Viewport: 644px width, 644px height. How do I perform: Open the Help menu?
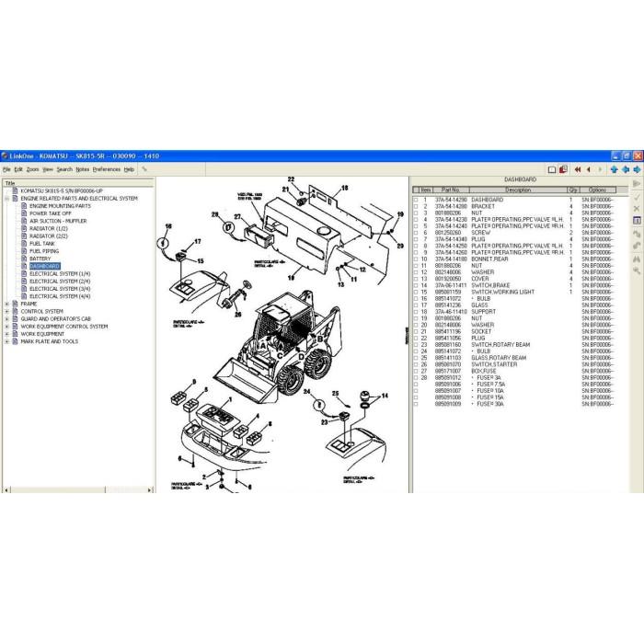coord(129,169)
